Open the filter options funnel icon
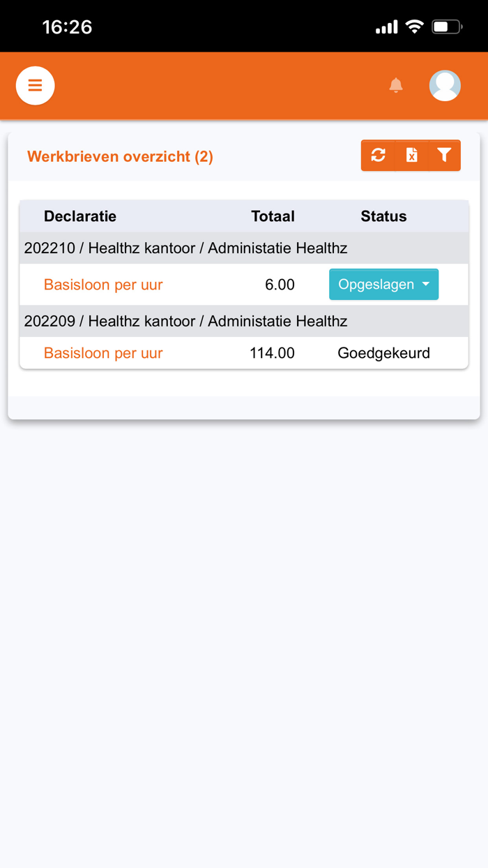The height and width of the screenshot is (868, 488). [444, 155]
